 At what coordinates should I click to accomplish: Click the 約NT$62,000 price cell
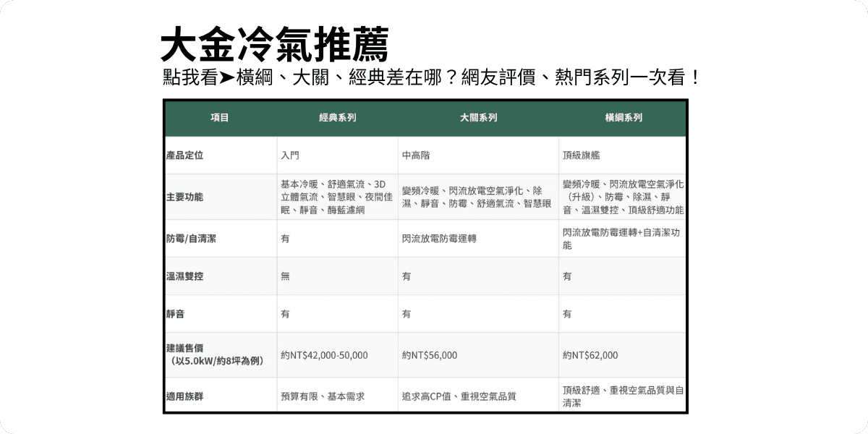click(590, 355)
